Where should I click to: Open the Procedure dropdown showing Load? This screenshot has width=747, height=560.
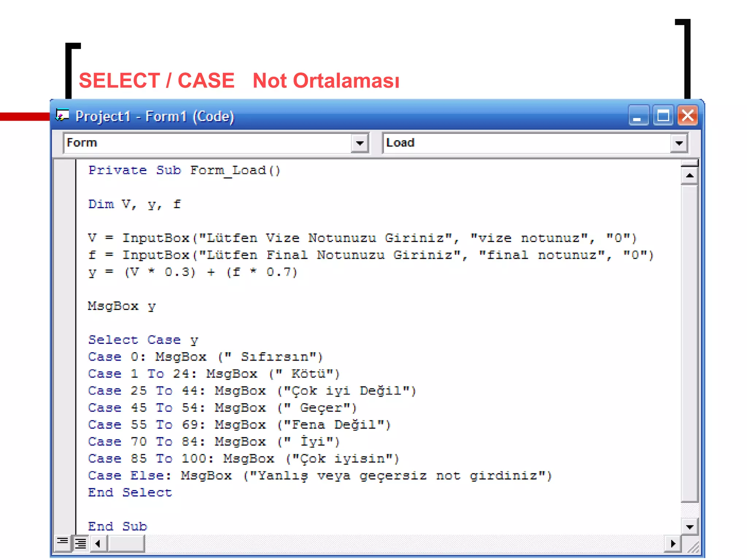click(679, 143)
